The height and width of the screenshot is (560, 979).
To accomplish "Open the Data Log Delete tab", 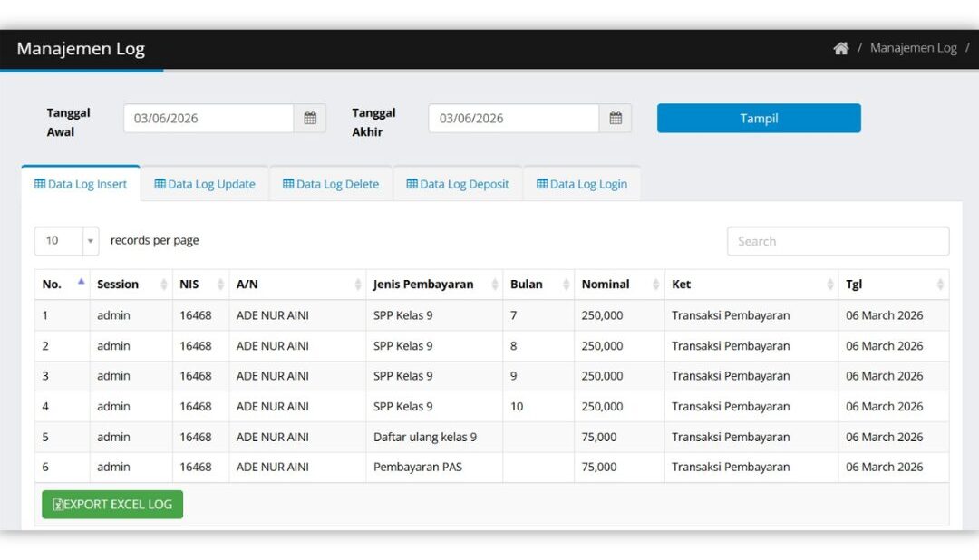I will 331,184.
